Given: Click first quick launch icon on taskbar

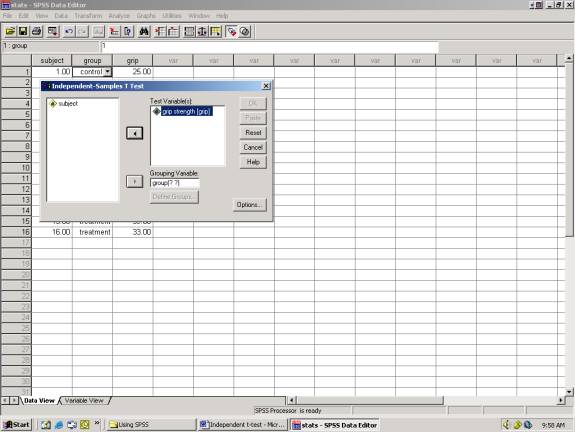Looking at the screenshot, I should click(46, 425).
